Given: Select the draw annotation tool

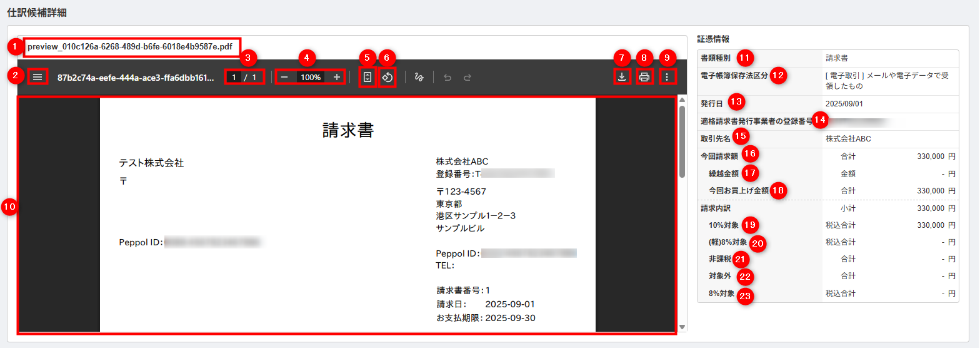Looking at the screenshot, I should 419,77.
